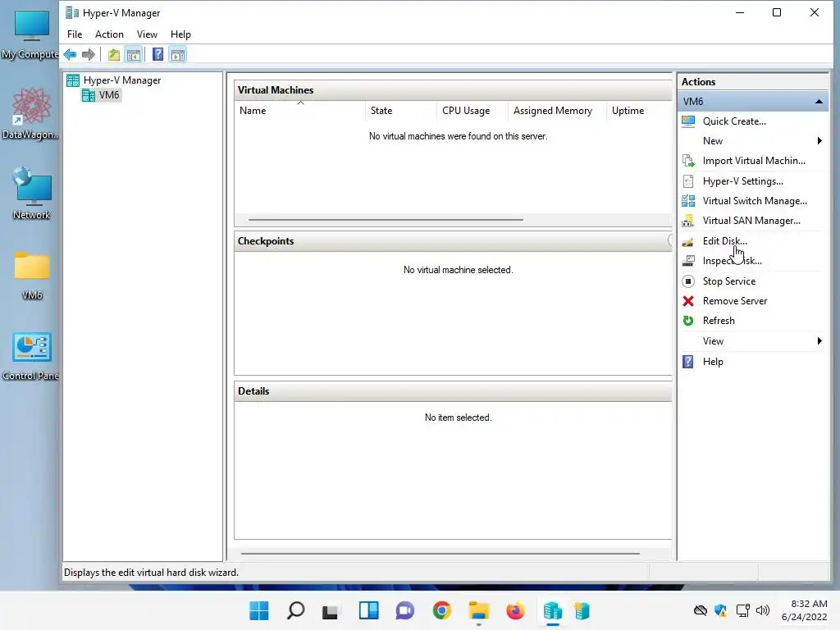Open Widgets on the taskbar
The height and width of the screenshot is (630, 840).
[x=368, y=610]
